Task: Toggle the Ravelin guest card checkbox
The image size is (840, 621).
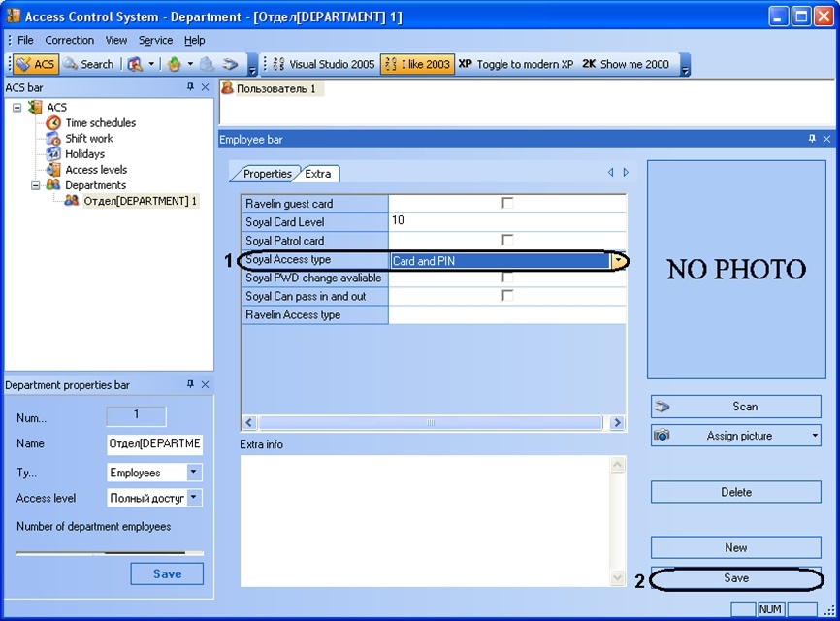Action: 506,203
